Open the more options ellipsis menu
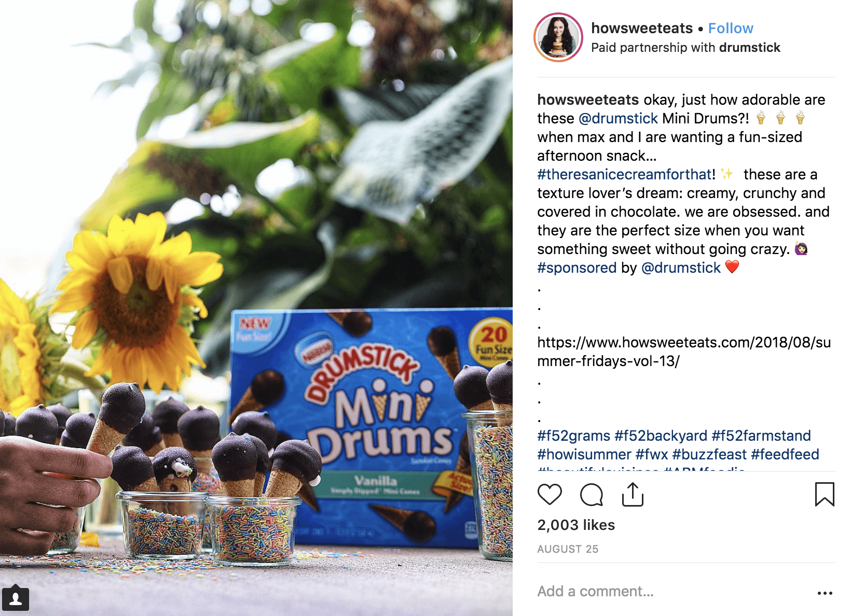 (825, 593)
